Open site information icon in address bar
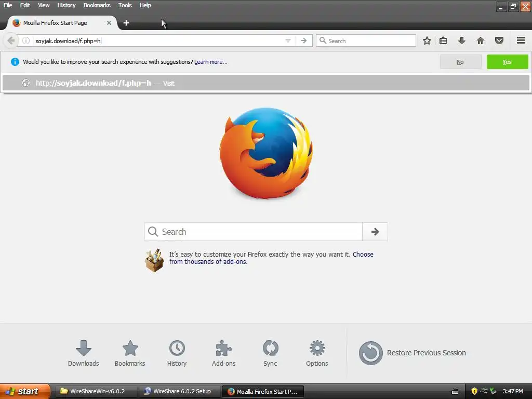 pyautogui.click(x=26, y=41)
